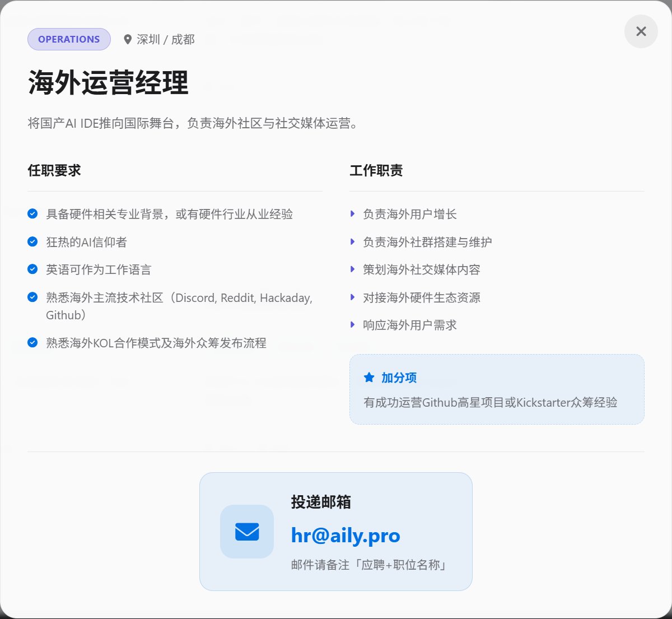Click the text 响应海外用户需求
This screenshot has height=619, width=672.
[410, 325]
